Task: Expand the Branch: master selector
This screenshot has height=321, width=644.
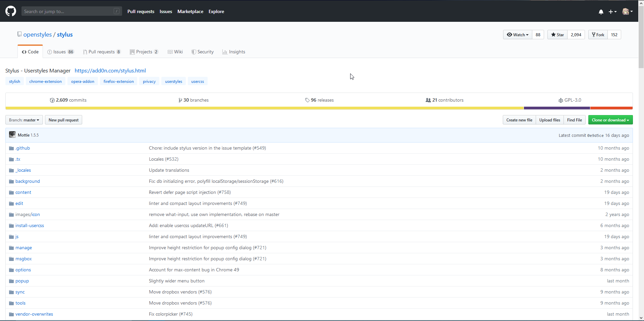Action: point(24,120)
